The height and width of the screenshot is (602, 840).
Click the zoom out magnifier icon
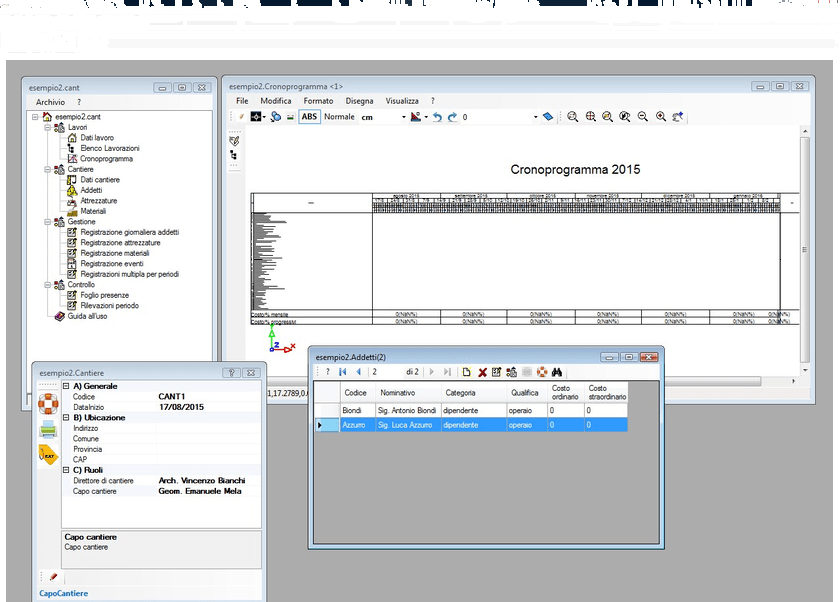click(x=643, y=117)
